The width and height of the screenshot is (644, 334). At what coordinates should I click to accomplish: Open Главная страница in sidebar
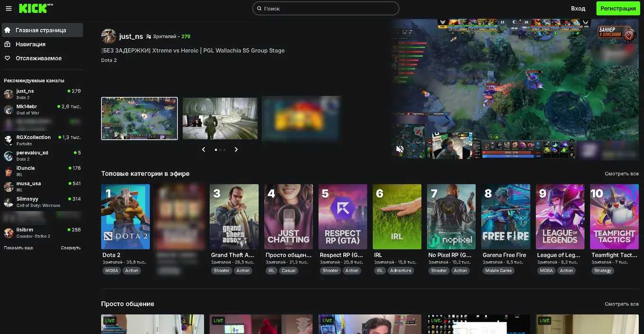click(42, 30)
